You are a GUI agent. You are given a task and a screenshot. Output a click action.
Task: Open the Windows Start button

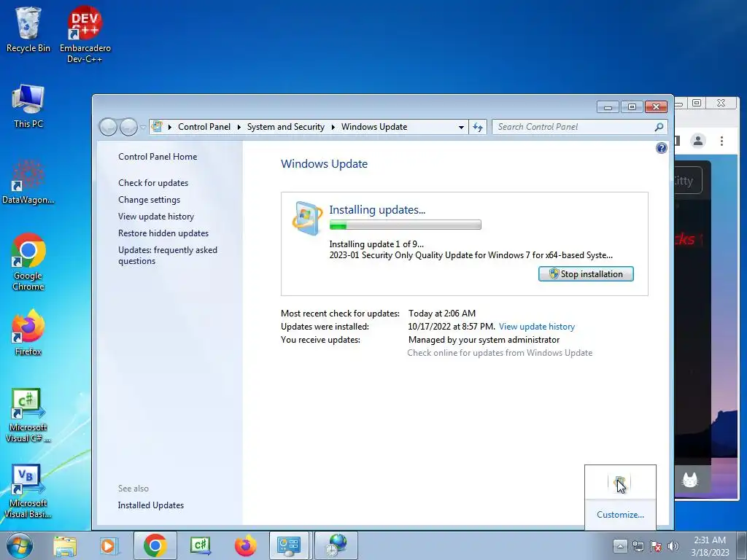click(x=20, y=545)
